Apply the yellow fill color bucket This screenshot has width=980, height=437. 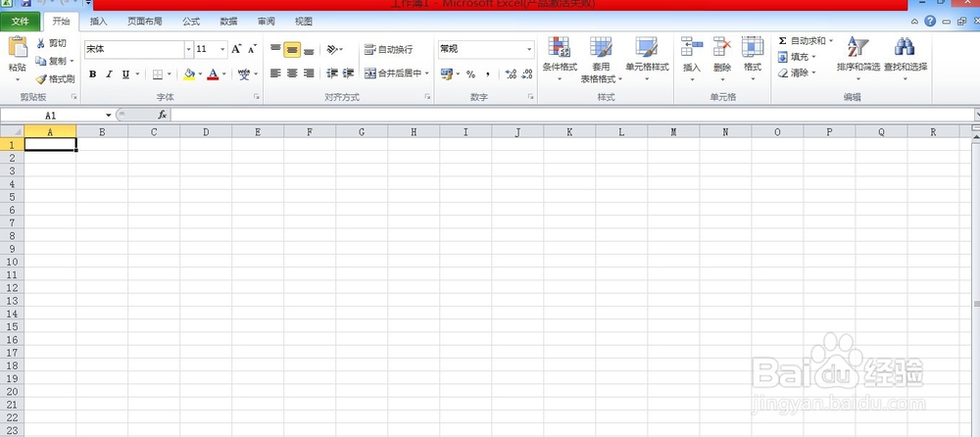[x=189, y=73]
